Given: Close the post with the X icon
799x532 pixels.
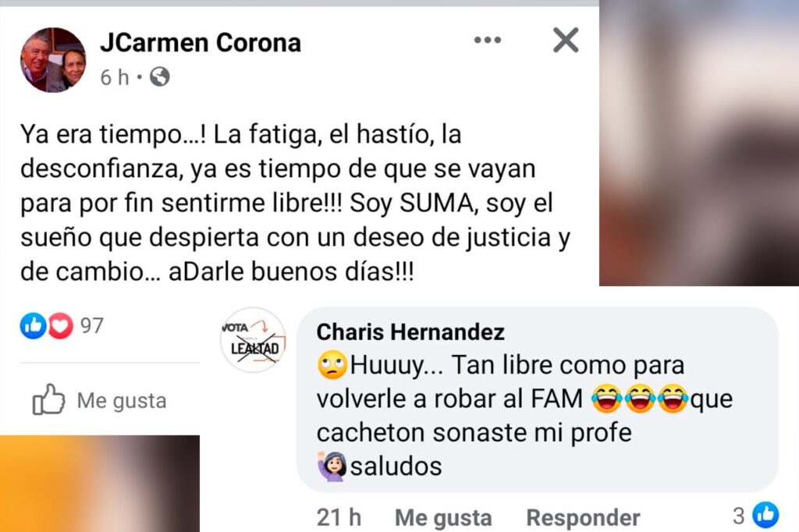Looking at the screenshot, I should tap(566, 40).
